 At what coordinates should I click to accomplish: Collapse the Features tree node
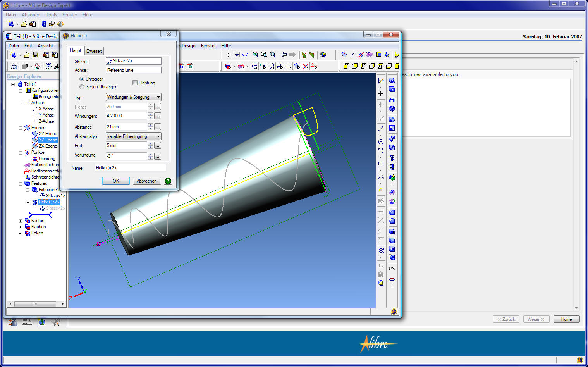point(20,184)
